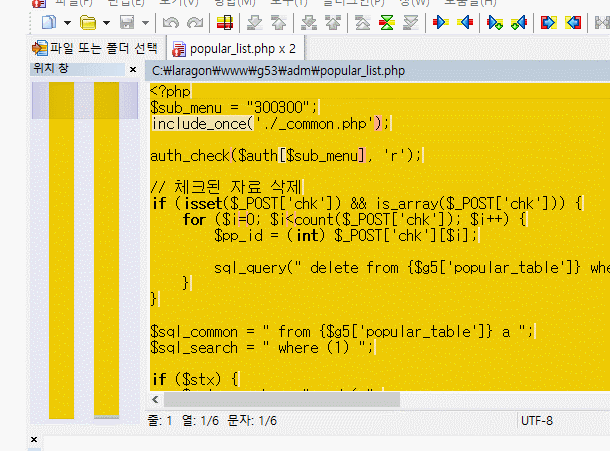Click the auth_check($auth[$sub_menu], 'r'); line
This screenshot has width=610, height=451.
tap(286, 156)
